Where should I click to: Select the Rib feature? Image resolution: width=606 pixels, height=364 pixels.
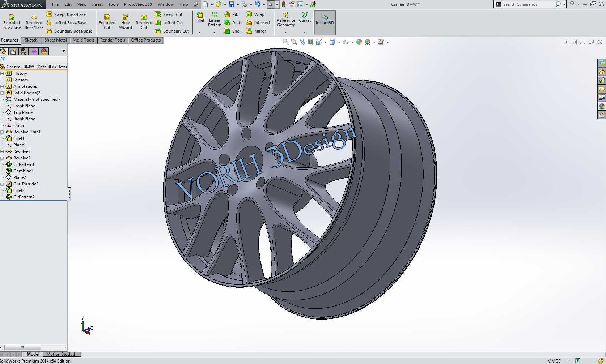pos(231,14)
